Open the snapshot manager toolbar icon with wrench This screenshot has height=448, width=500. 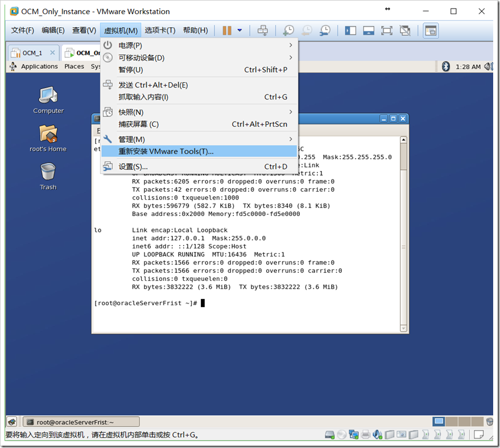pyautogui.click(x=325, y=31)
